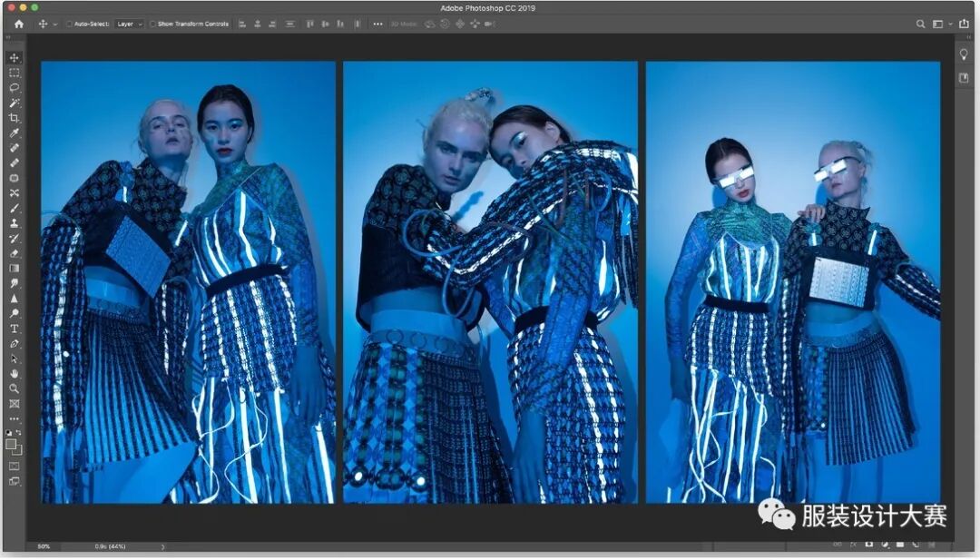
Task: Open the Auto-Select Layer dropdown
Action: pyautogui.click(x=130, y=24)
